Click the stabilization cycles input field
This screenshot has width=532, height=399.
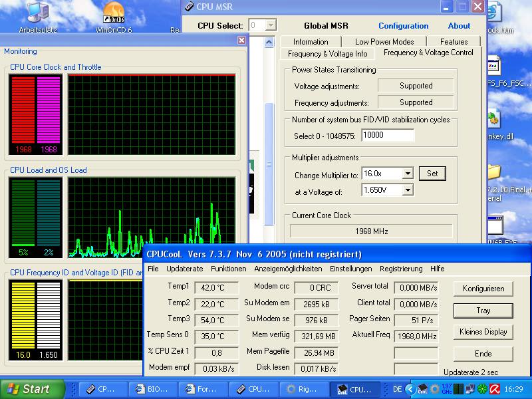387,136
